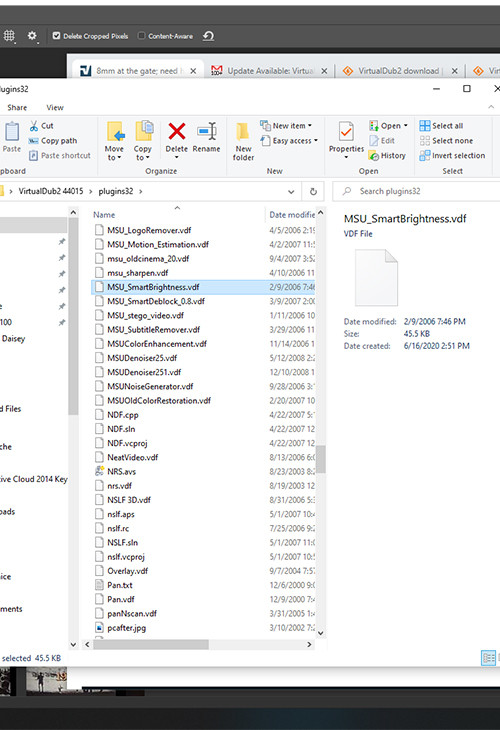Create a New folder from the ribbon
Screen dimensions: 500x730
[x=243, y=141]
